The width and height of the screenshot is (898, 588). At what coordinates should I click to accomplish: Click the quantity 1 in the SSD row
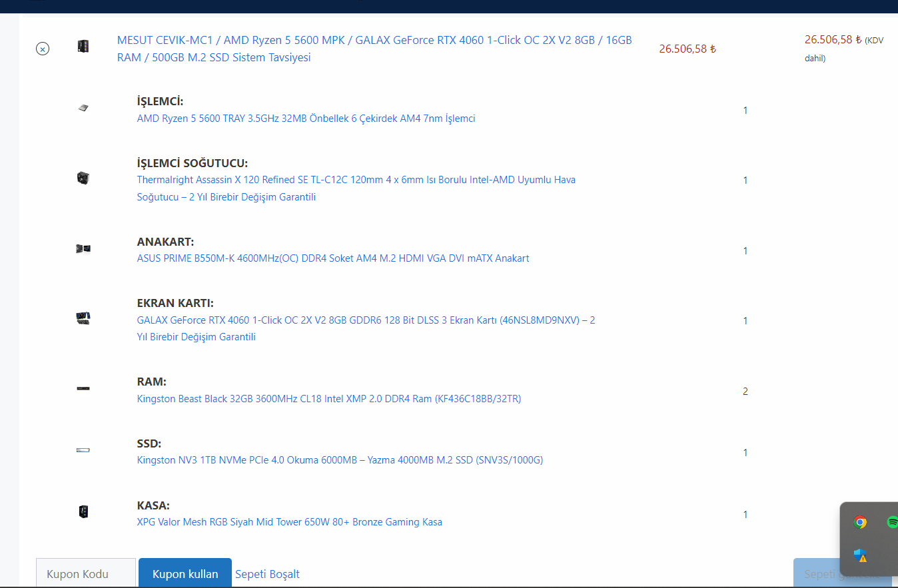click(x=745, y=453)
